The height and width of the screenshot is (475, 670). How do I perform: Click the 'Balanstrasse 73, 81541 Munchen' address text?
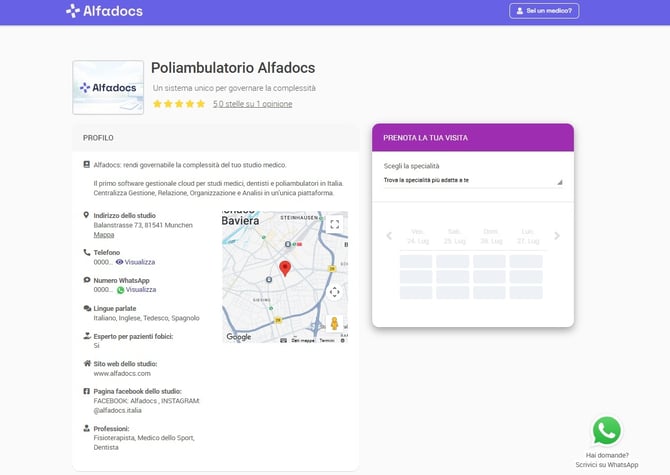tap(143, 225)
